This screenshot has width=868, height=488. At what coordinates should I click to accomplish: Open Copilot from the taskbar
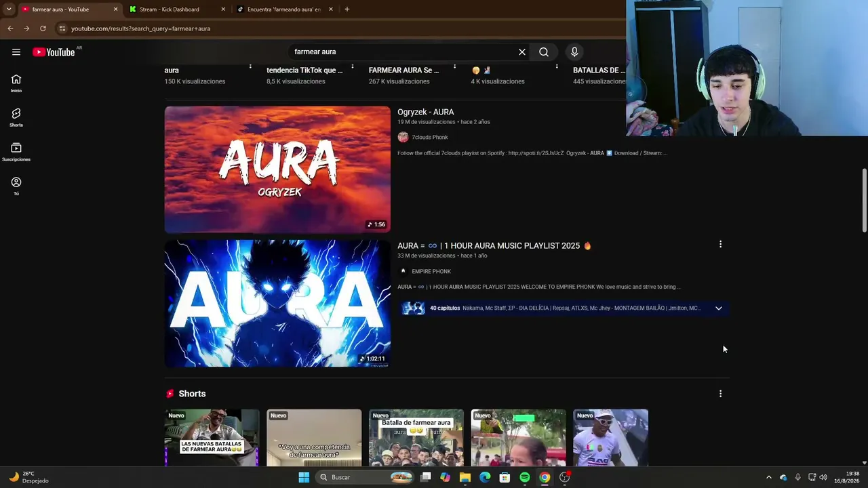(445, 477)
